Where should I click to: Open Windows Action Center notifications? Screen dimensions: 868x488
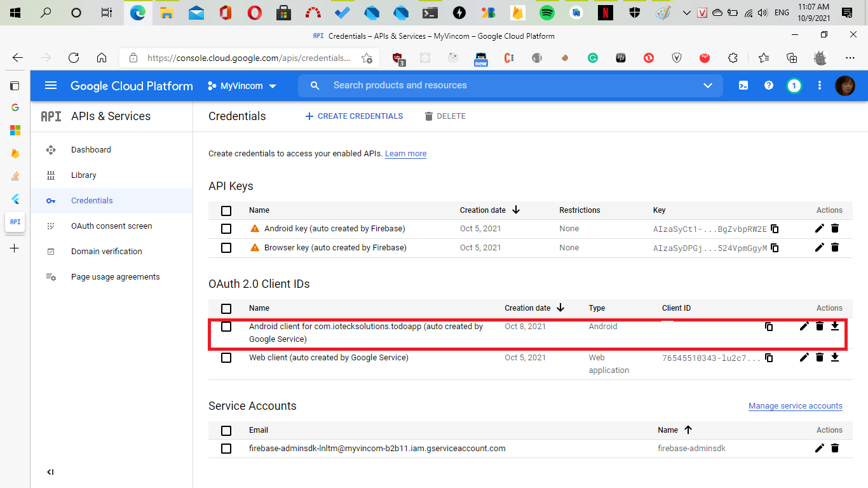(846, 13)
